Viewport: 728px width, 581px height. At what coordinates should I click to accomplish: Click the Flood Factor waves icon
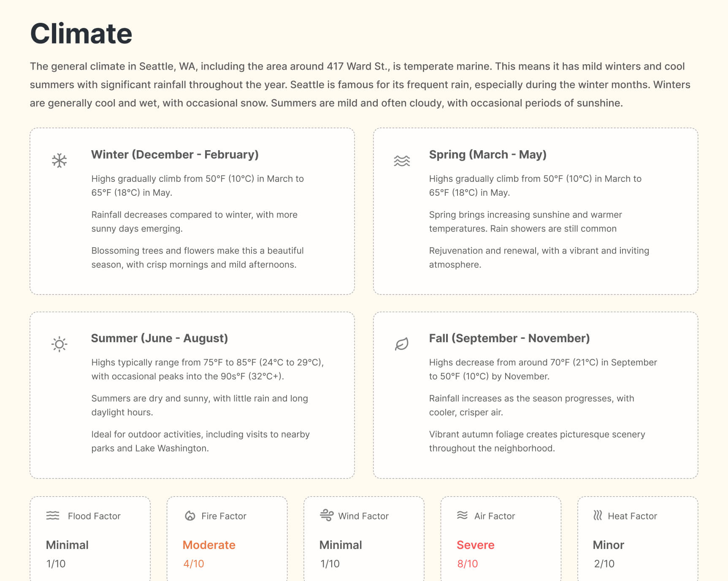pos(52,516)
